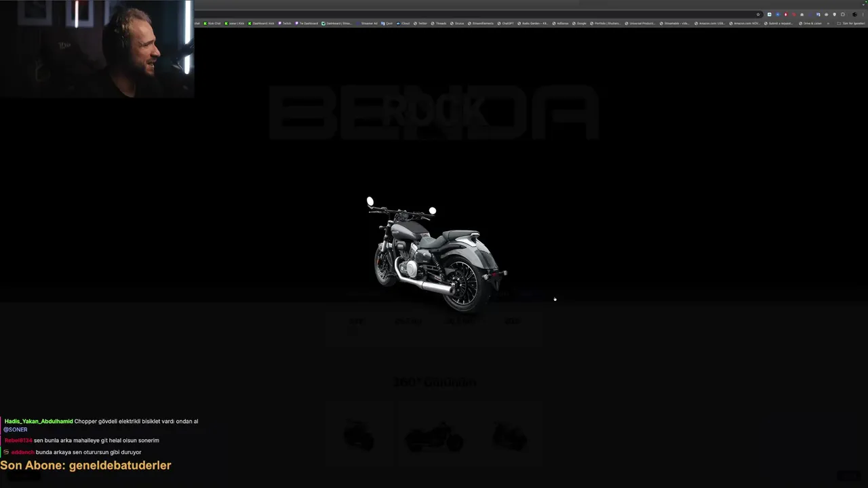Viewport: 868px width, 488px height.
Task: Open the Amazon.com: USB bookmark
Action: click(710, 23)
